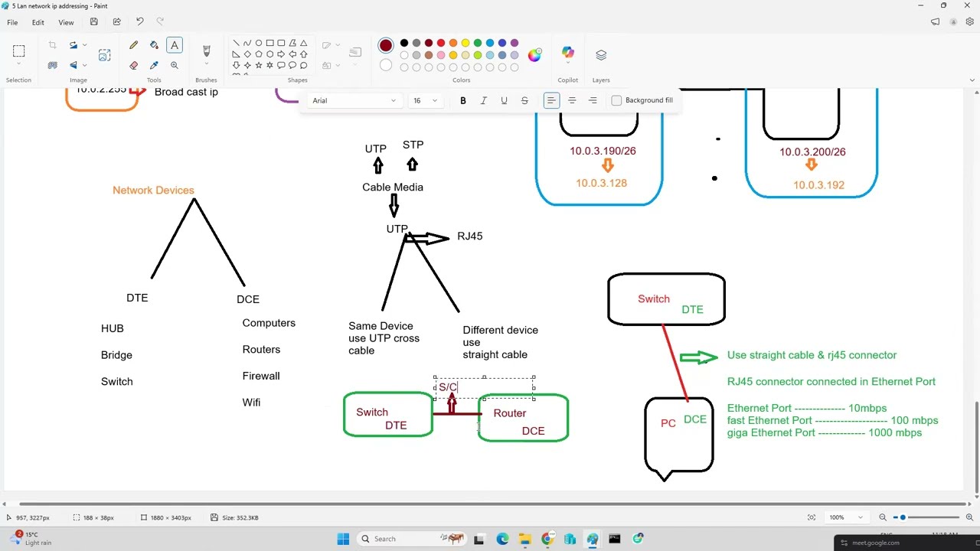Screen dimensions: 980x551
Task: Click inside the S/C text box
Action: point(484,388)
